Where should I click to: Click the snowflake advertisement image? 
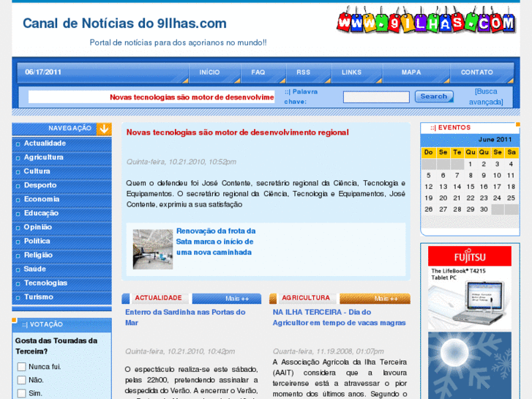click(x=470, y=365)
